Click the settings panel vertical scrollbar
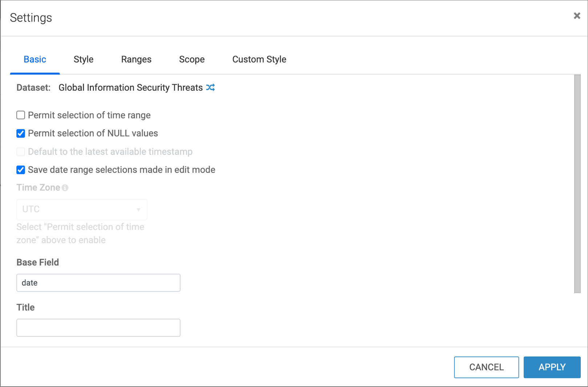The height and width of the screenshot is (387, 588). tap(577, 184)
